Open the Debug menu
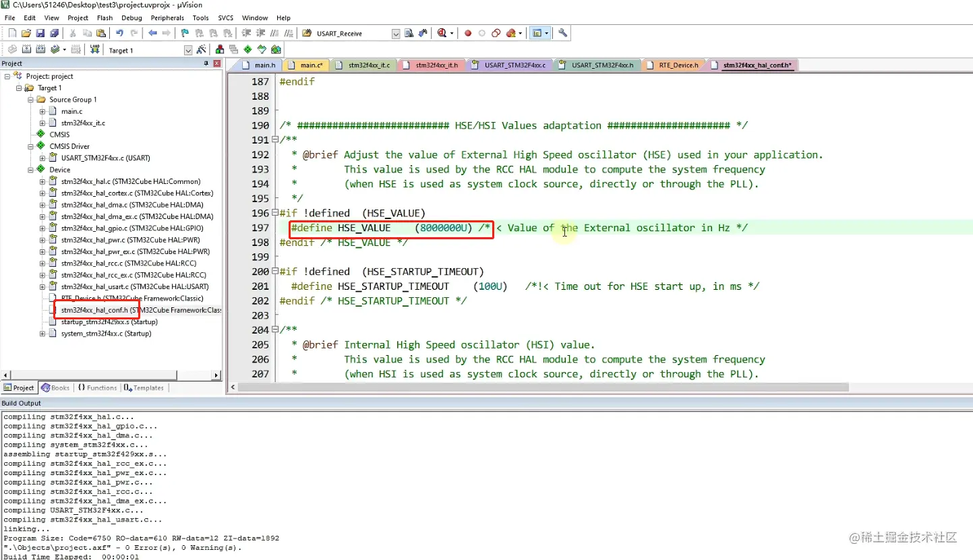The width and height of the screenshot is (973, 560). click(x=132, y=18)
